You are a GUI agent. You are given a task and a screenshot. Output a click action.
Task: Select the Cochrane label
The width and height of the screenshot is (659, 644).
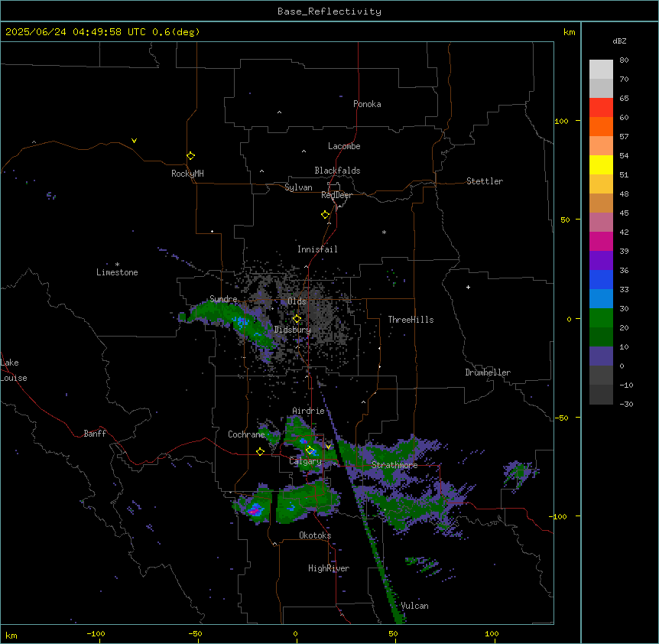click(x=246, y=434)
